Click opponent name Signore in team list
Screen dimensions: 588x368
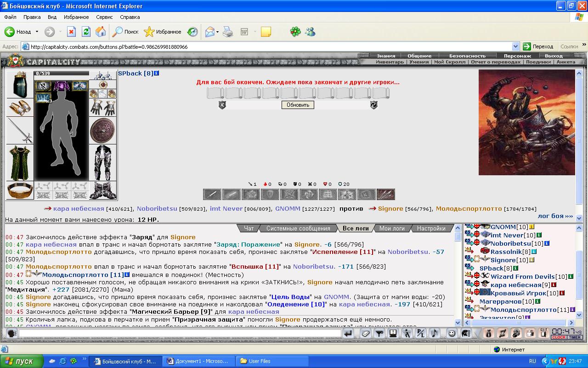[x=390, y=208]
